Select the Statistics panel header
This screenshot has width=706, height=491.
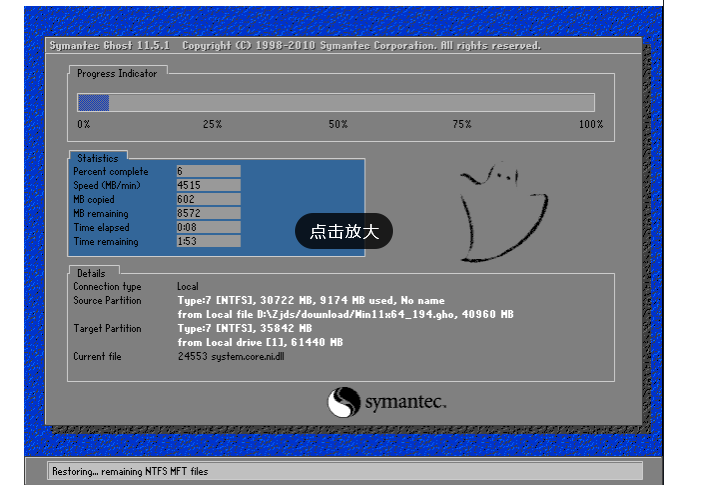[x=98, y=158]
